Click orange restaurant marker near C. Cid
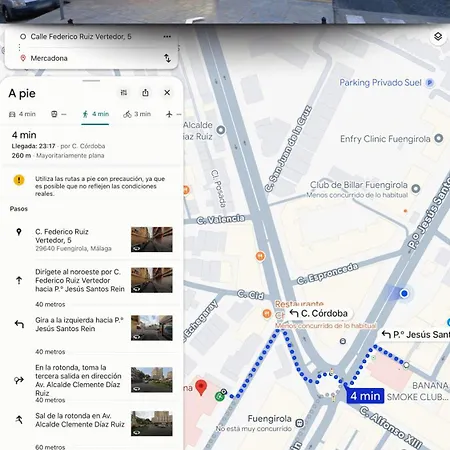This screenshot has height=450, width=450. click(x=266, y=313)
